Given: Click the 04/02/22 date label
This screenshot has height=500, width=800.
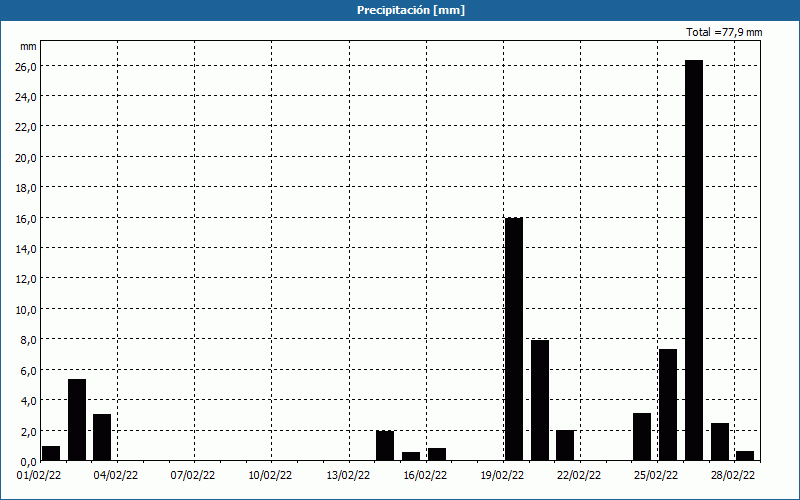Looking at the screenshot, I should coord(116,476).
